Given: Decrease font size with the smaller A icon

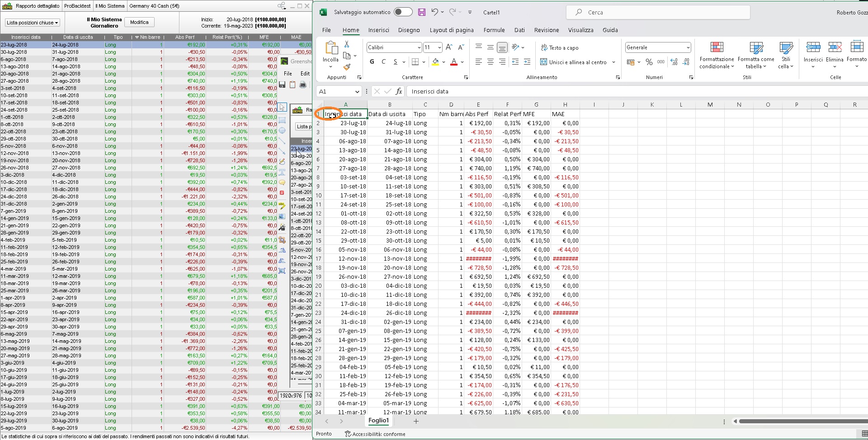Looking at the screenshot, I should coord(461,47).
